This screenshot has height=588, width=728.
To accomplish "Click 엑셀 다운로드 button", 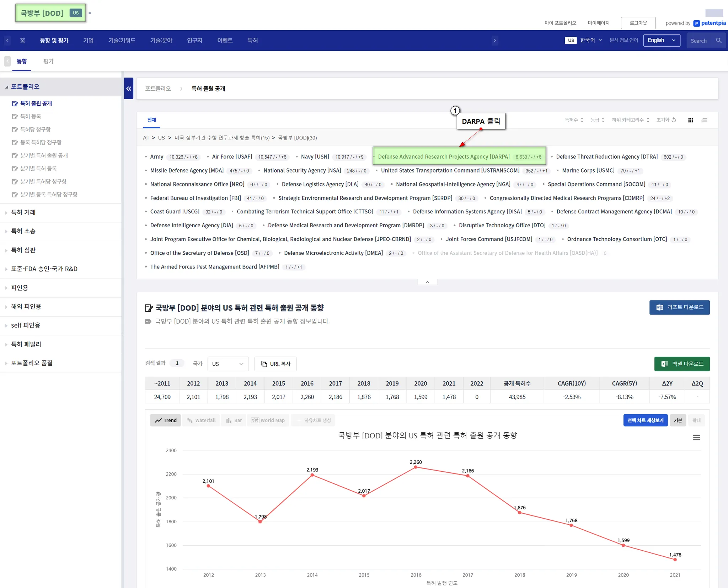I will point(682,364).
